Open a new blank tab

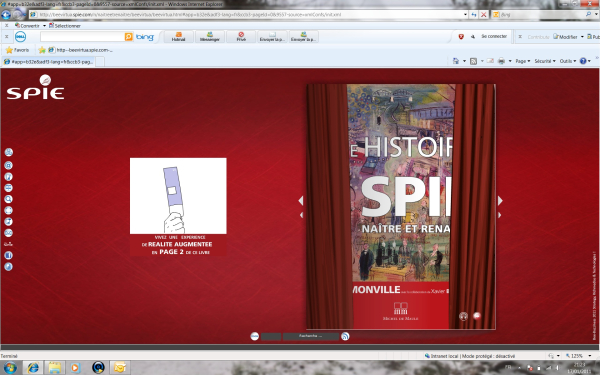tap(100, 62)
